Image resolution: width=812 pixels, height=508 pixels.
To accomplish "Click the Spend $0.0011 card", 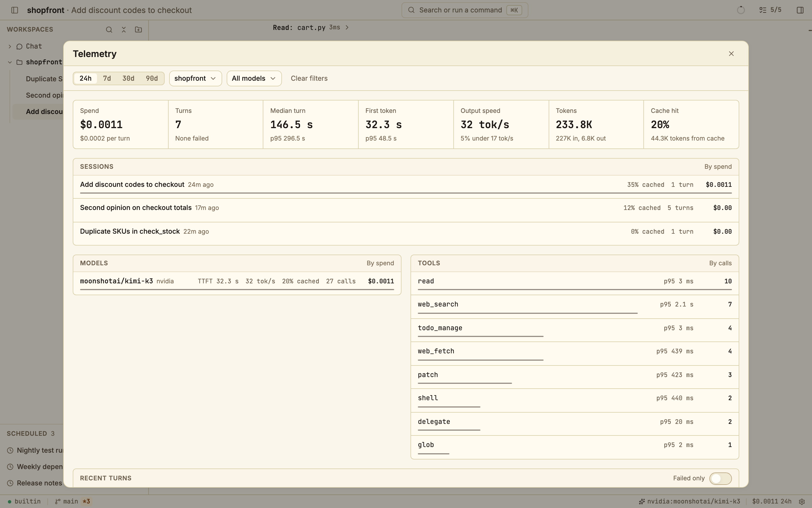I will 120,124.
